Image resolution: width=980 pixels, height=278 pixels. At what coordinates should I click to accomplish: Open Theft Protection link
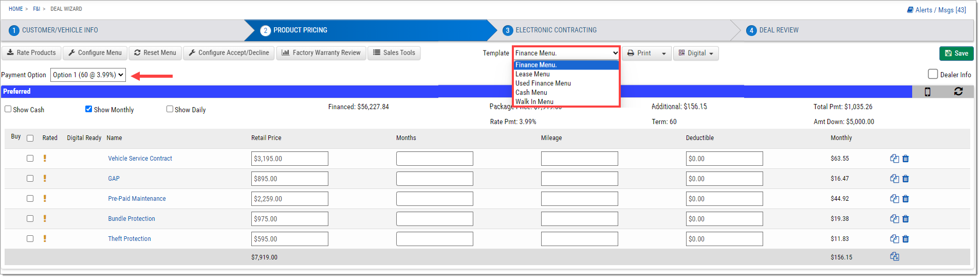(x=130, y=239)
